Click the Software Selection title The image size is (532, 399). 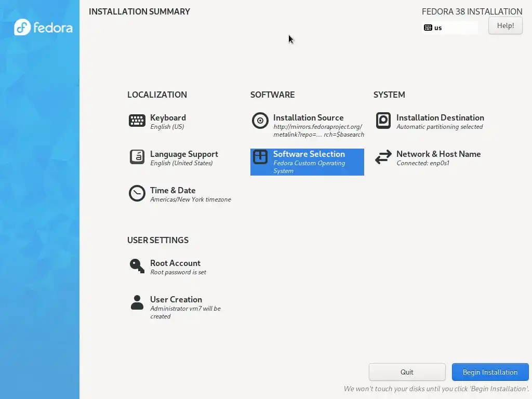pos(309,154)
